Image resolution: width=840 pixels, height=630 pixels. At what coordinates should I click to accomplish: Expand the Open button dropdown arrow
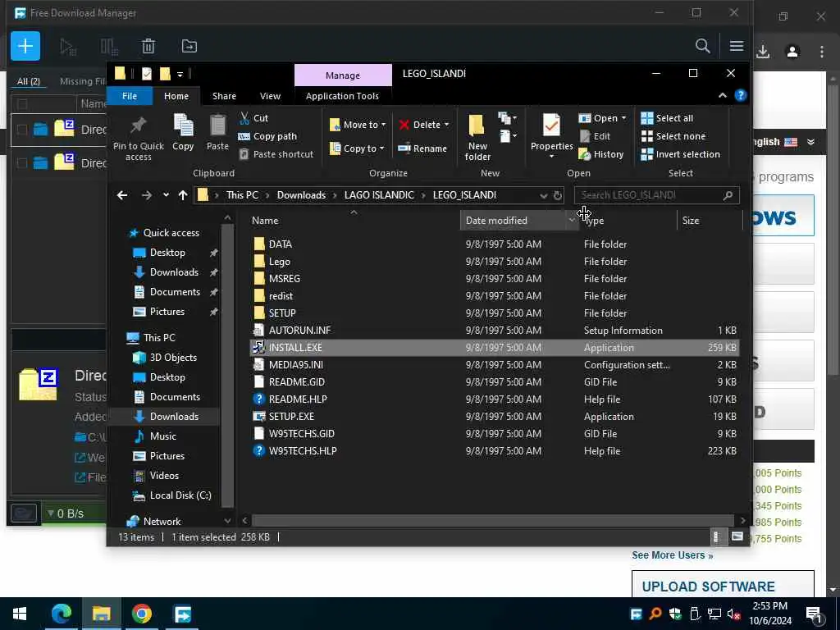(x=623, y=118)
